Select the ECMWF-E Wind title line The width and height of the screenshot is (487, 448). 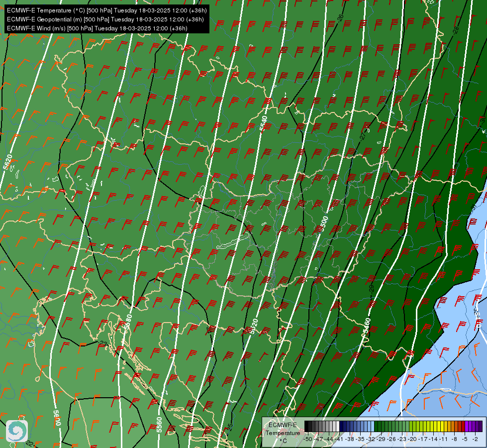(x=97, y=28)
